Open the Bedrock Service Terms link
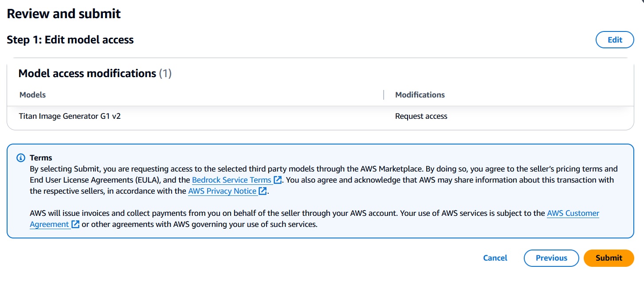The height and width of the screenshot is (281, 644). click(232, 180)
